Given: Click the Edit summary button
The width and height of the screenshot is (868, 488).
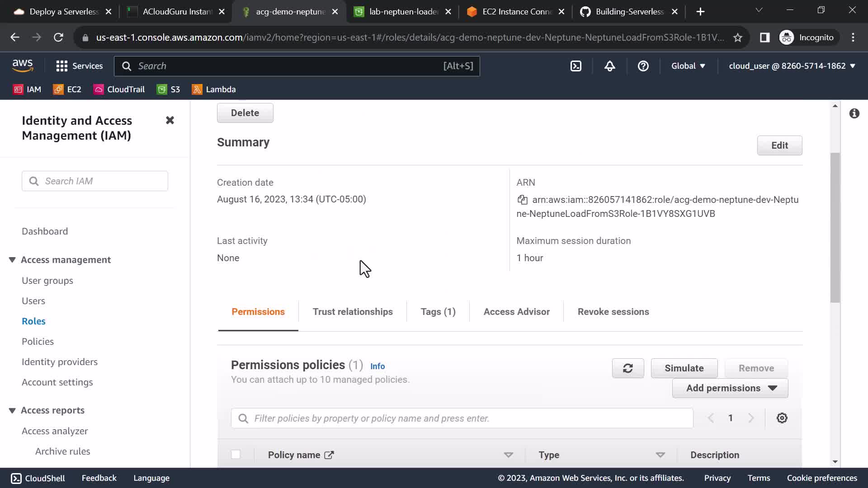Looking at the screenshot, I should pos(779,145).
